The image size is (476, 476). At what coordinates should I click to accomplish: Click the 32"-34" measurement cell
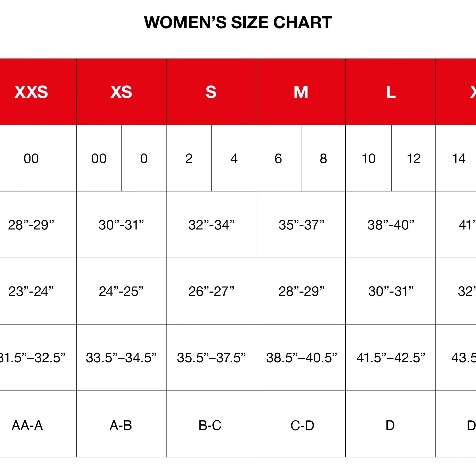[x=211, y=225]
